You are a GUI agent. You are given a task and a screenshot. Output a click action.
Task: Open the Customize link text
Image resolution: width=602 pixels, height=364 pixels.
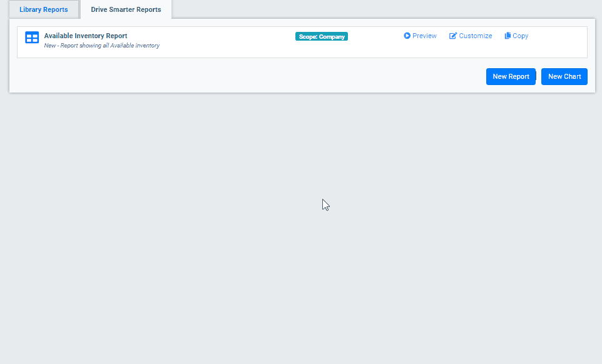[x=476, y=36]
